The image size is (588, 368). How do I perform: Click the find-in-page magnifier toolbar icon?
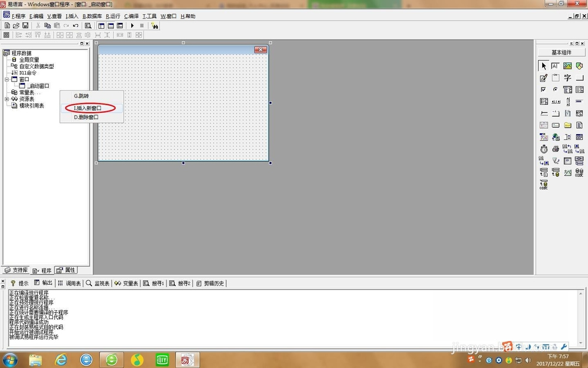pyautogui.click(x=88, y=25)
